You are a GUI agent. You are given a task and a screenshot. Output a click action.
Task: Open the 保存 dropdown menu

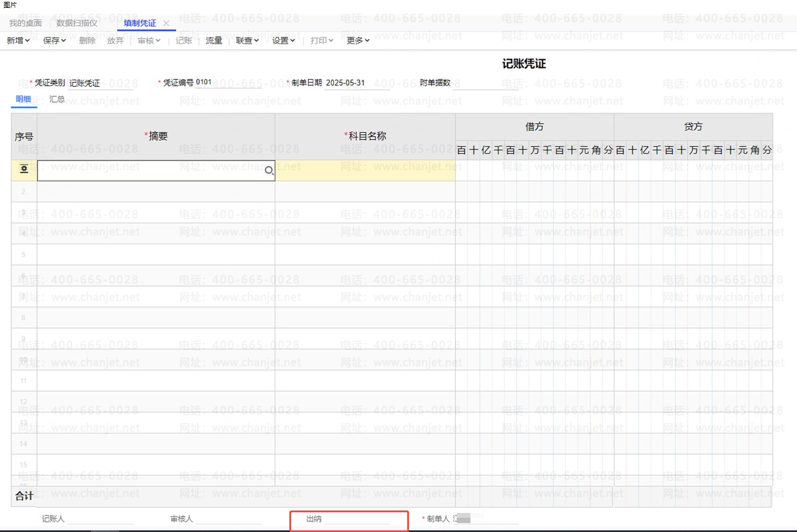[54, 40]
